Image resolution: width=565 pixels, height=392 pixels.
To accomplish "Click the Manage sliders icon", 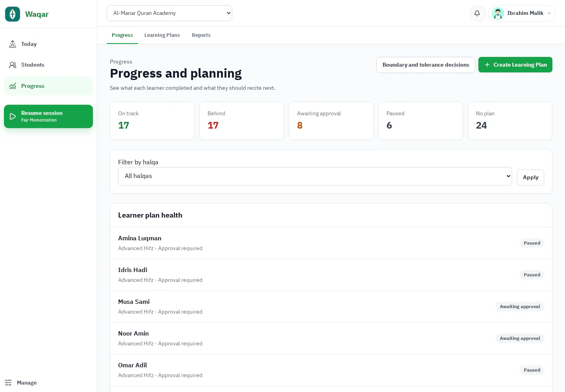I will 8,383.
